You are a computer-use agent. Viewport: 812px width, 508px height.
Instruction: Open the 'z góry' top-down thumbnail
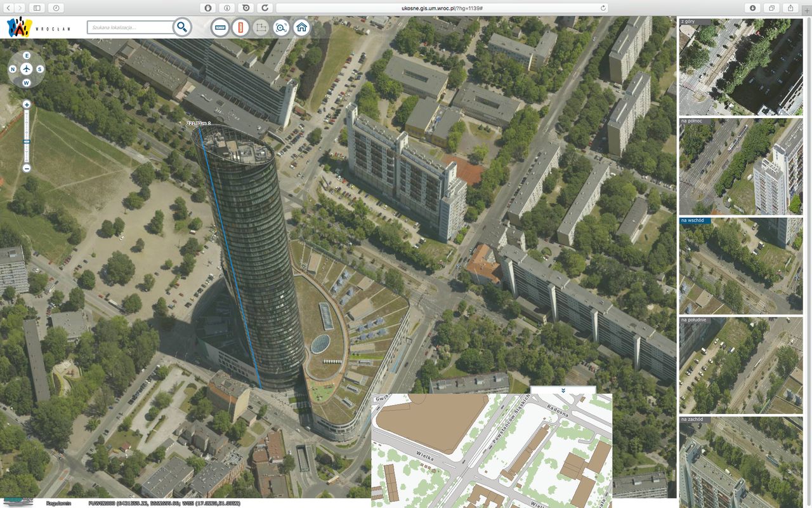pyautogui.click(x=740, y=67)
